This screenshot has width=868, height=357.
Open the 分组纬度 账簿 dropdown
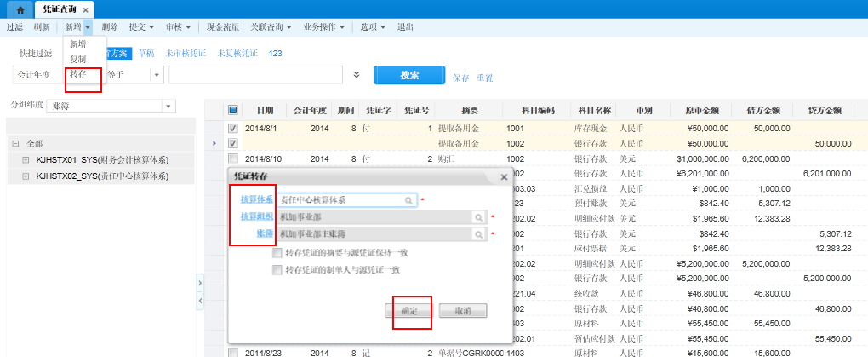click(167, 107)
